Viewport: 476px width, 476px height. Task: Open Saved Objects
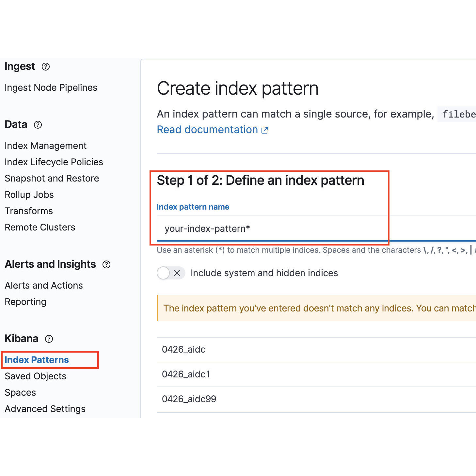coord(35,376)
